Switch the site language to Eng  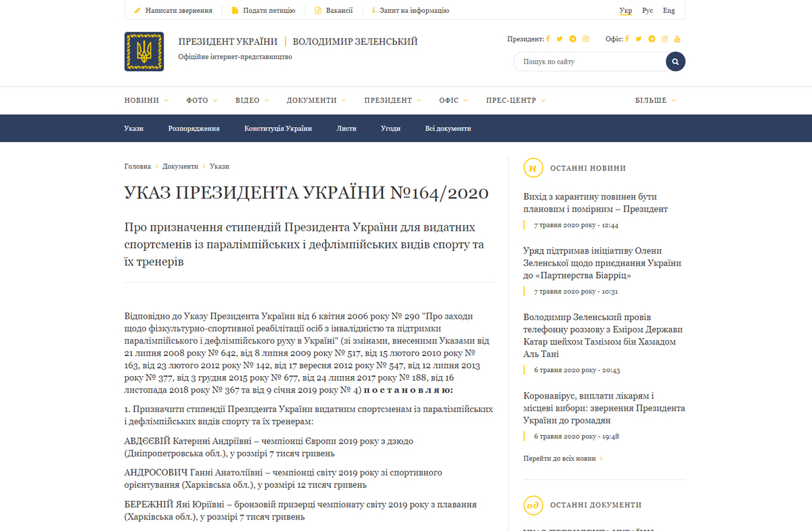[x=669, y=11]
